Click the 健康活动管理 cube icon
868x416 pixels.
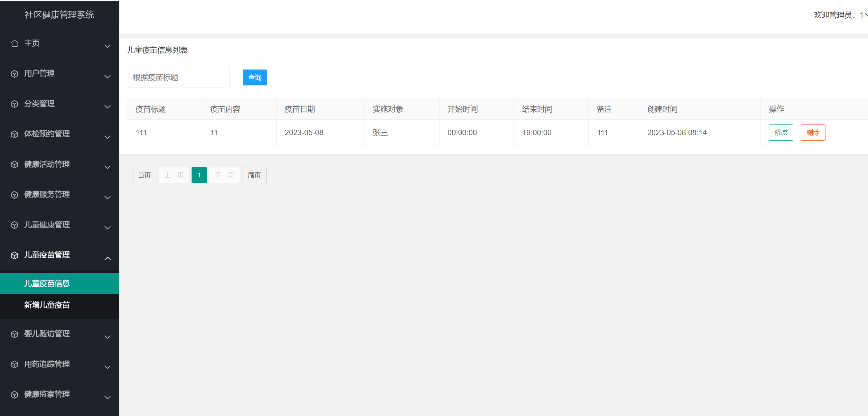[x=15, y=164]
